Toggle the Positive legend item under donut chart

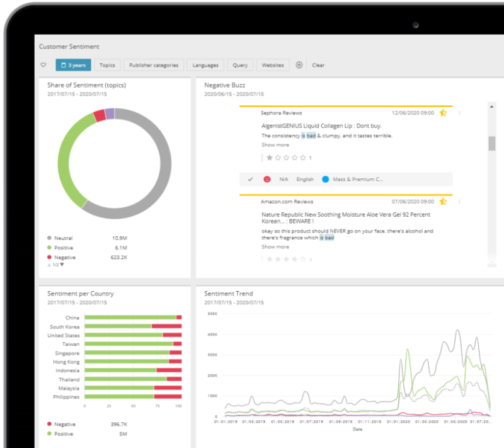coord(60,248)
